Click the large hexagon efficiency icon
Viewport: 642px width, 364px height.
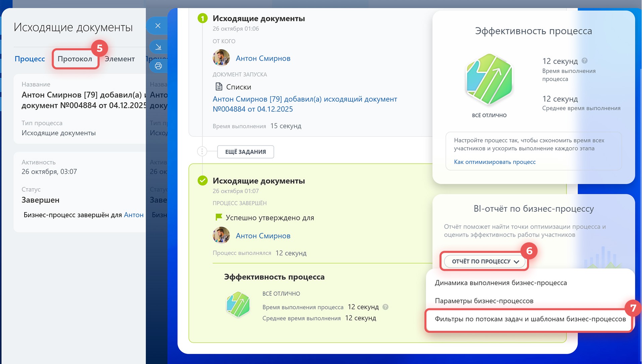point(489,79)
